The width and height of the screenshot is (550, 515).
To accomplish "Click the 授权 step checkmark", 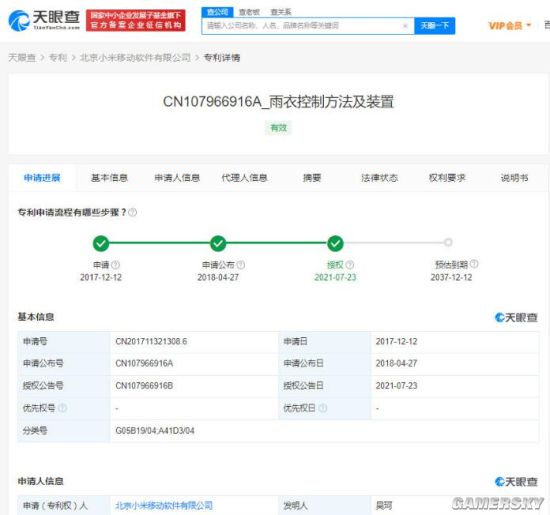I will [x=335, y=243].
